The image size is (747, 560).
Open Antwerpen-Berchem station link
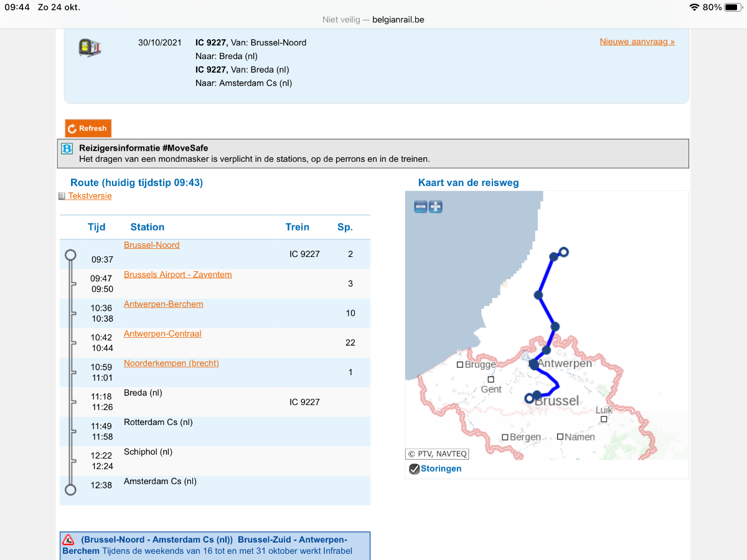[163, 304]
